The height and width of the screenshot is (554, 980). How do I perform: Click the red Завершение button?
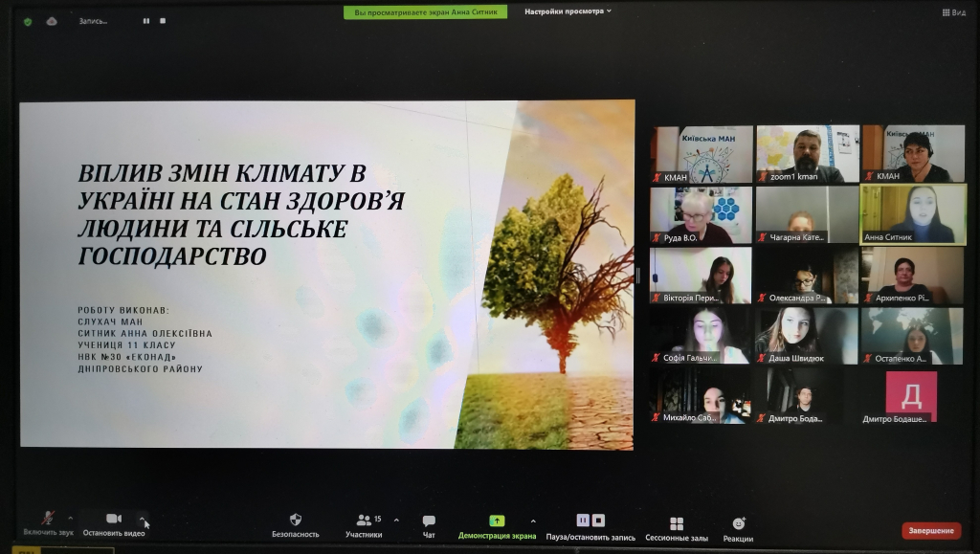[930, 531]
